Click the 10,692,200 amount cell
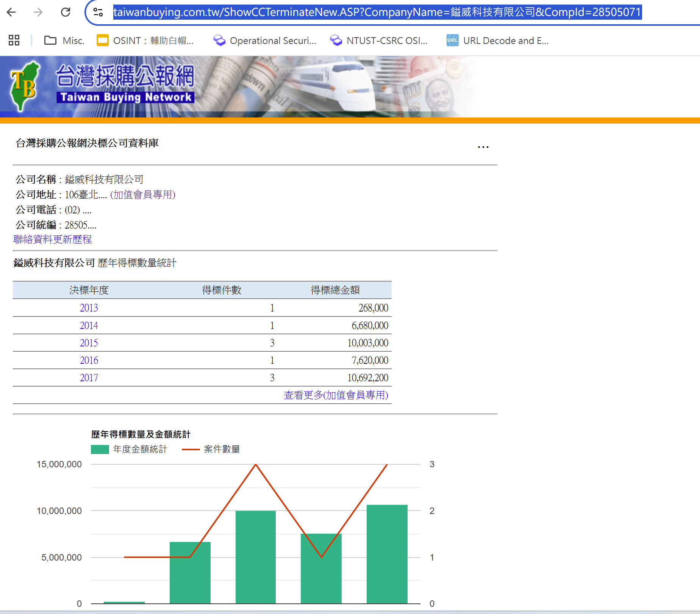Screen dimensions: 700x614 point(368,377)
